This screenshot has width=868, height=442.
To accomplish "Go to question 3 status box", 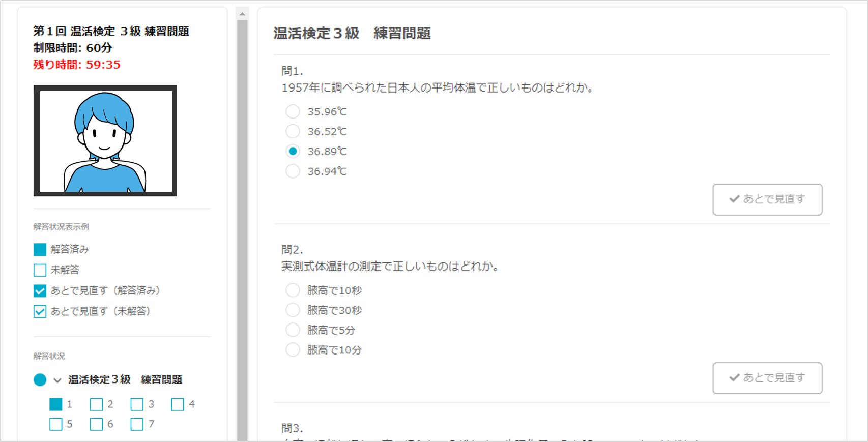I will [137, 404].
